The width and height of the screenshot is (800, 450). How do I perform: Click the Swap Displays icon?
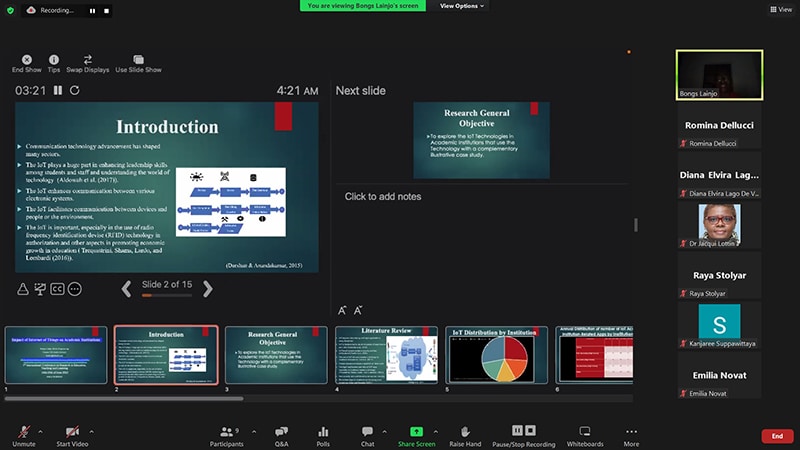[x=87, y=60]
